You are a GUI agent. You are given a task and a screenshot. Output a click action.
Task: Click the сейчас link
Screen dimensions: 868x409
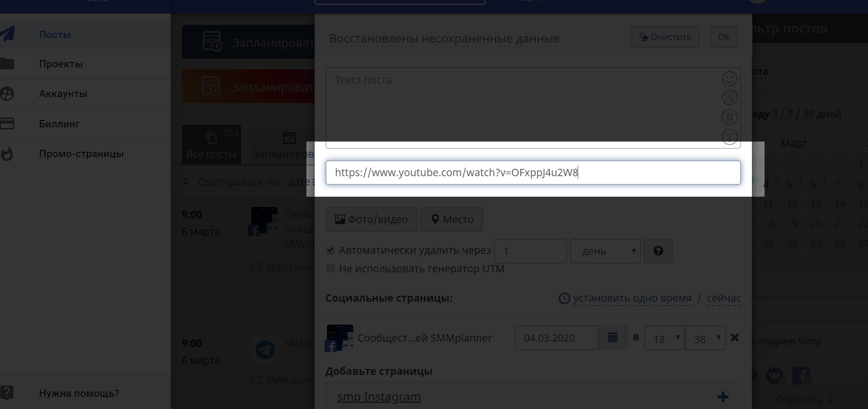pos(724,298)
